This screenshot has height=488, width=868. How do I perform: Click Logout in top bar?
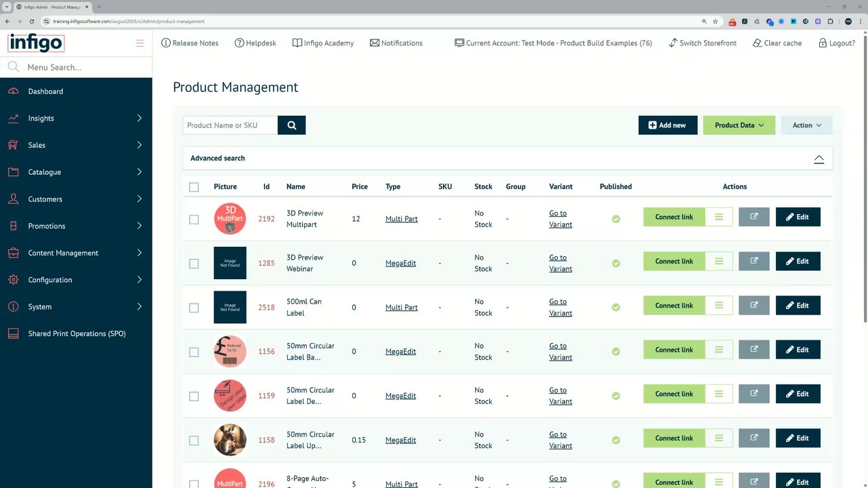pyautogui.click(x=837, y=43)
